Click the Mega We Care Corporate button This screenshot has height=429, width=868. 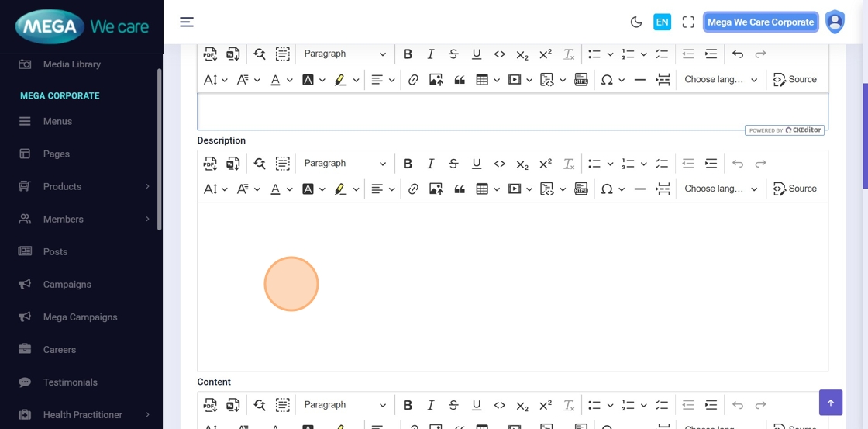(x=760, y=22)
